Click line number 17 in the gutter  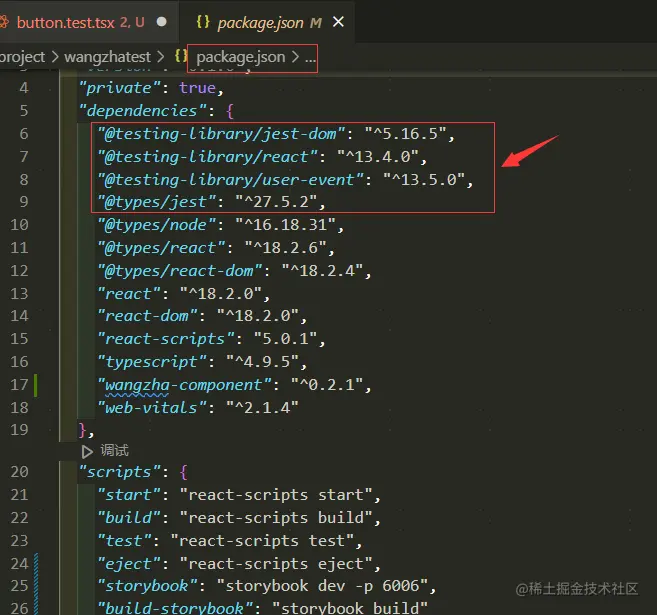(x=19, y=385)
